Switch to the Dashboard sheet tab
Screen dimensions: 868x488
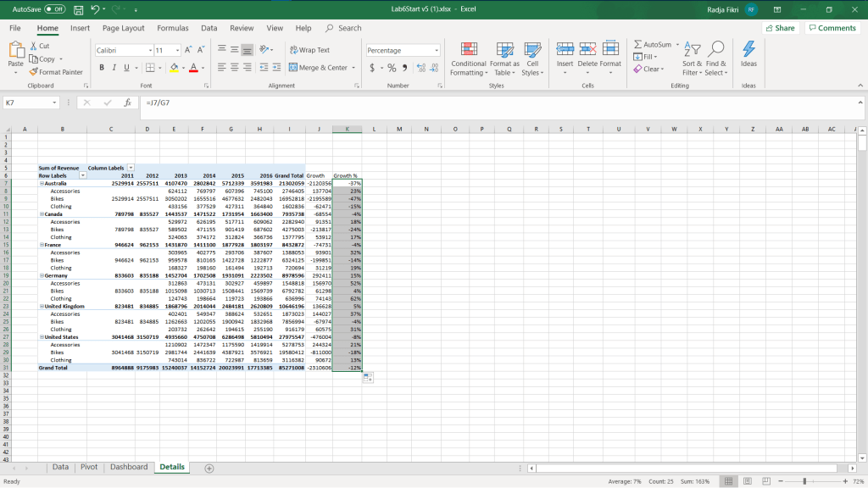tap(128, 467)
